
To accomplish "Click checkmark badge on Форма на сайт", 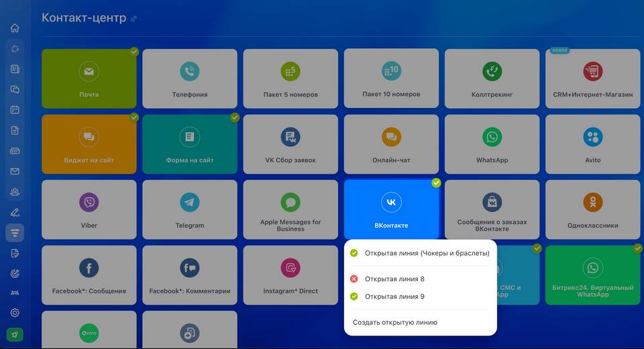I will tap(235, 117).
